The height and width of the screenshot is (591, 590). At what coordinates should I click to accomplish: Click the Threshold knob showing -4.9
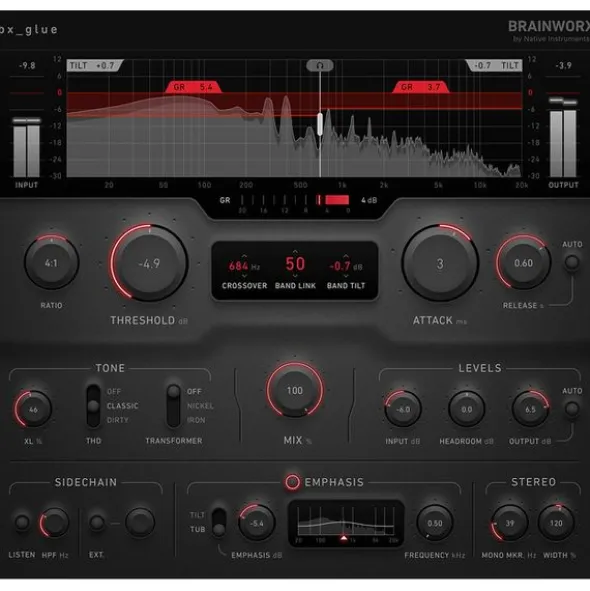(149, 263)
